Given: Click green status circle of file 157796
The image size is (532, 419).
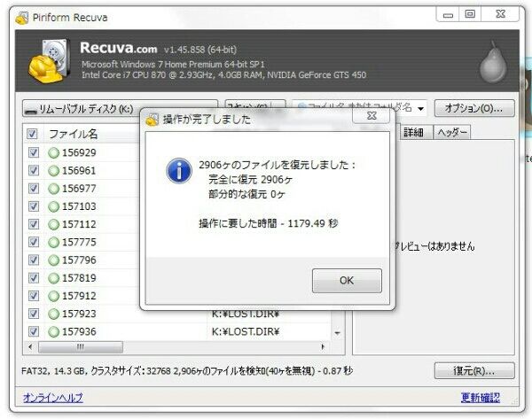Looking at the screenshot, I should coord(53,260).
